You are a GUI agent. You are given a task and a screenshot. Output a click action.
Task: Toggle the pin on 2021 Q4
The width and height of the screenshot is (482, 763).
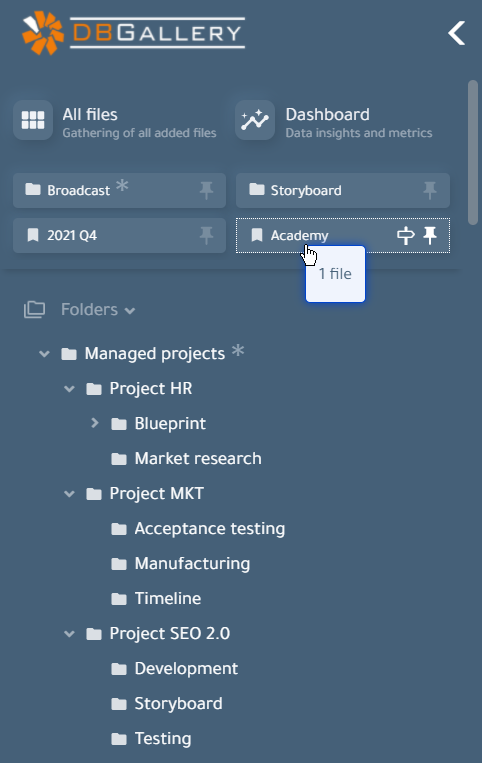tap(206, 236)
